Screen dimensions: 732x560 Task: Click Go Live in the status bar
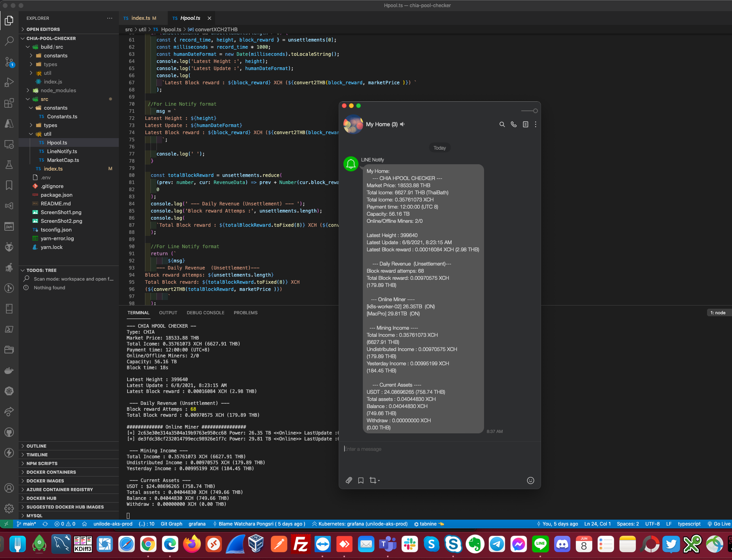tap(719, 524)
